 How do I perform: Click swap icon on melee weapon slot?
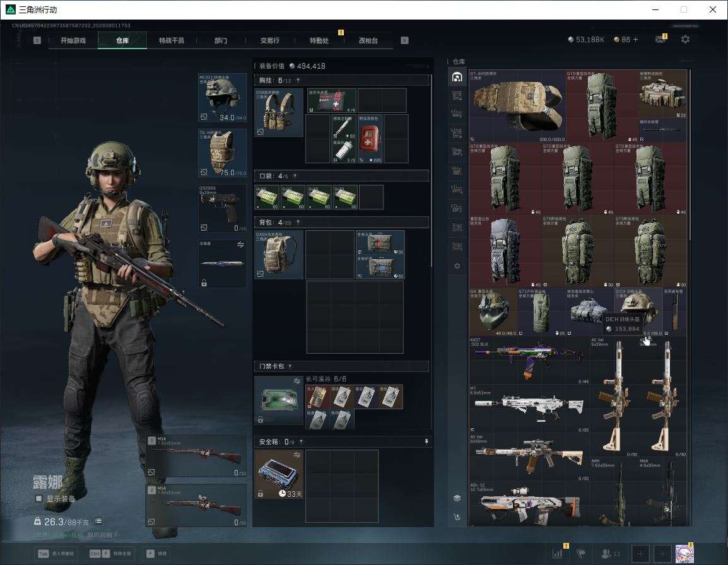(x=240, y=245)
